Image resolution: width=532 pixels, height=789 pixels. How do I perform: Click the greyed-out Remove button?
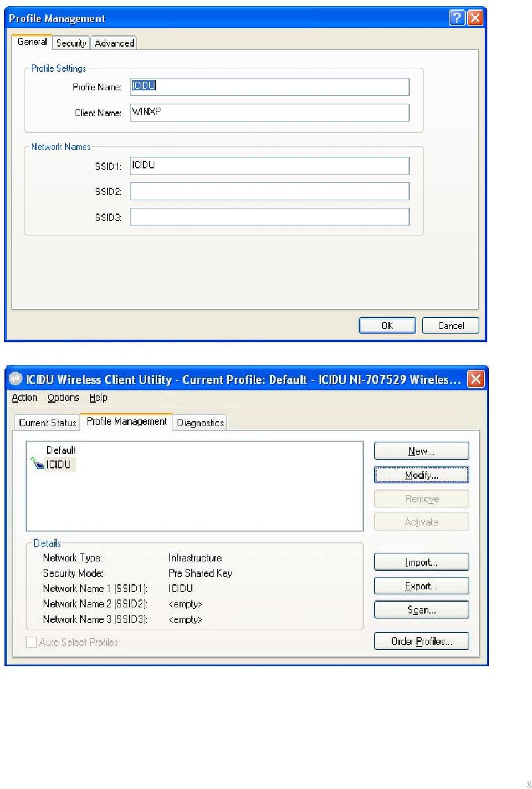421,498
